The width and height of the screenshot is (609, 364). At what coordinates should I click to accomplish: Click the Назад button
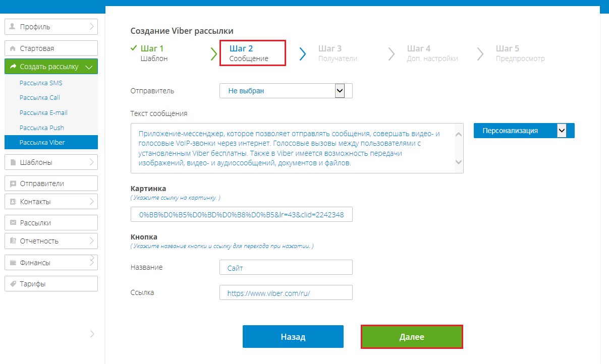click(x=293, y=337)
